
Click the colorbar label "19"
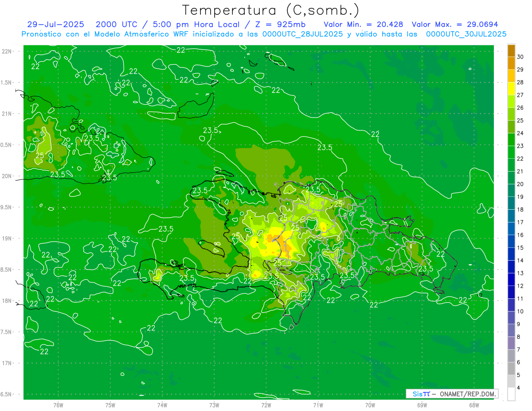(x=520, y=197)
